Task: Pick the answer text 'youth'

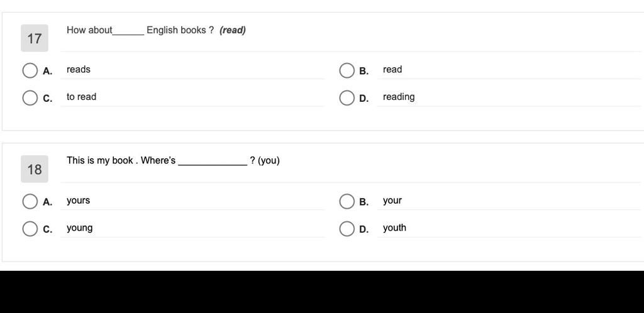Action: point(394,228)
